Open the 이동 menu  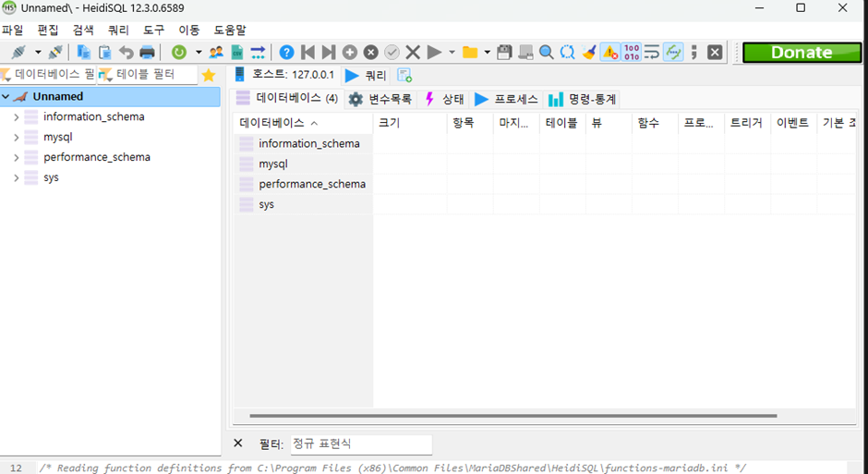coord(189,30)
